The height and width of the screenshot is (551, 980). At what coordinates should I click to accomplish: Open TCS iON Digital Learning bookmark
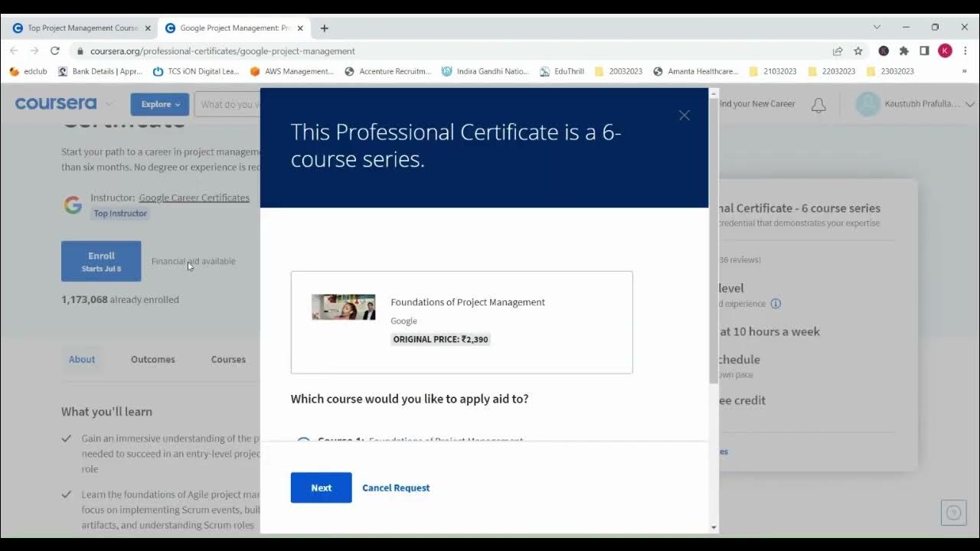click(x=196, y=71)
